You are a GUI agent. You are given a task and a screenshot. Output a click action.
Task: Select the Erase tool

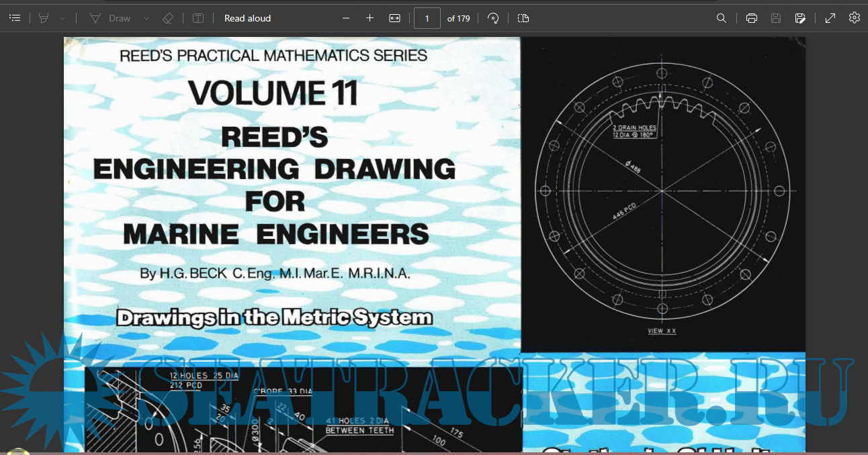tap(168, 18)
